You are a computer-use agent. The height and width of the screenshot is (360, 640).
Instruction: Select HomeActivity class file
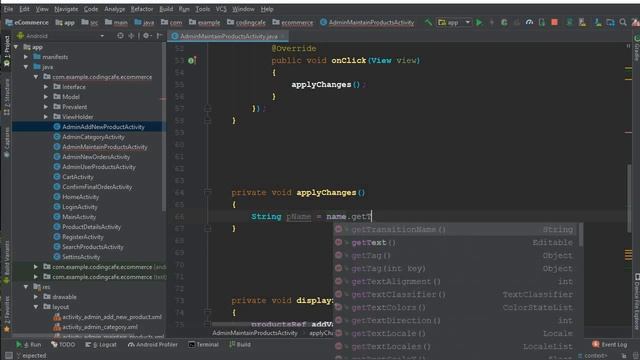pyautogui.click(x=80, y=197)
